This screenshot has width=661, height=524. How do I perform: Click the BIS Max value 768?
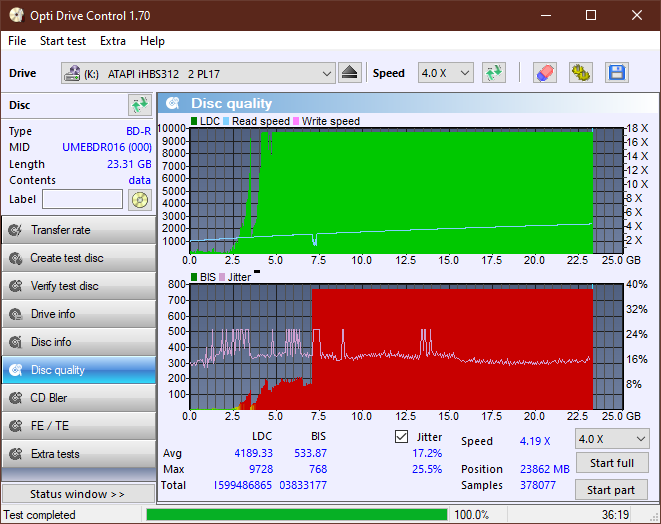pos(318,469)
